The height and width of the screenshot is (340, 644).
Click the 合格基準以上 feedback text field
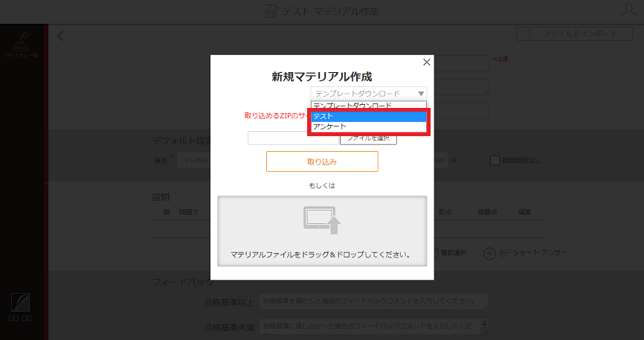[374, 301]
